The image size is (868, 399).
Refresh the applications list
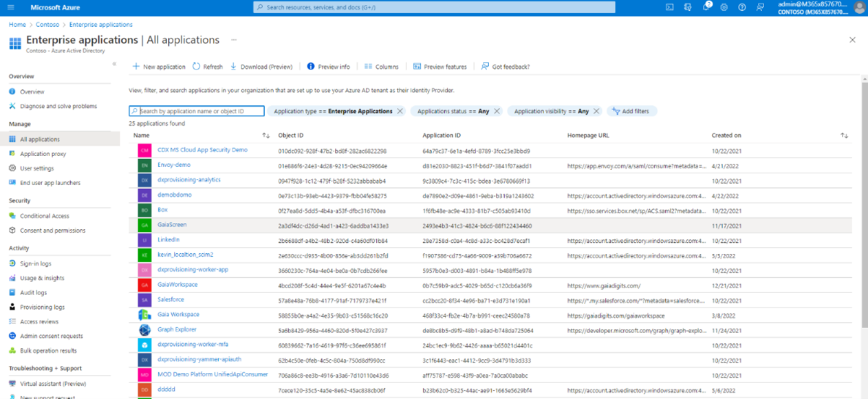tap(208, 67)
